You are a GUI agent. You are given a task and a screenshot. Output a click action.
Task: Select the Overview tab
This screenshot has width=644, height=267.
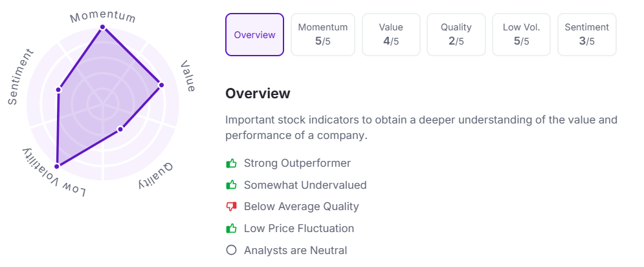point(254,35)
